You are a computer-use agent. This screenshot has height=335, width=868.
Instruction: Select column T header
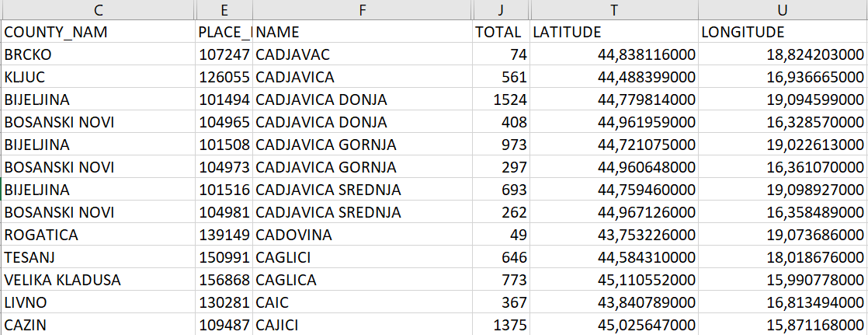point(614,10)
